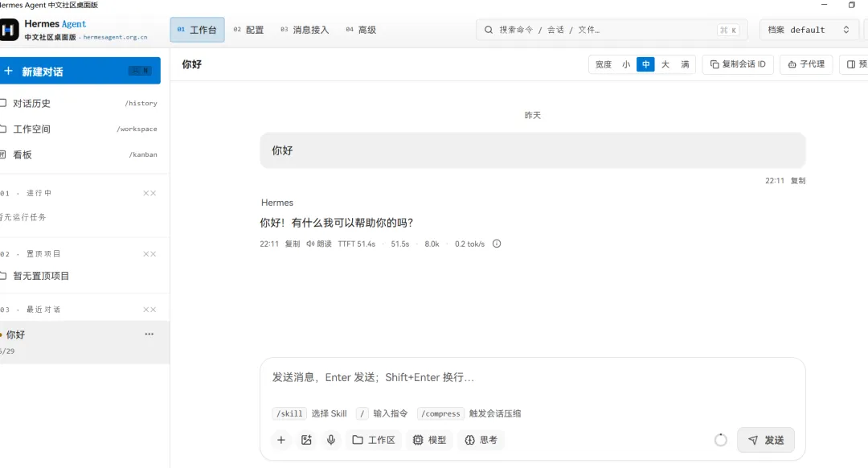
Task: Focus the 搜索命令 search box
Action: click(x=612, y=30)
